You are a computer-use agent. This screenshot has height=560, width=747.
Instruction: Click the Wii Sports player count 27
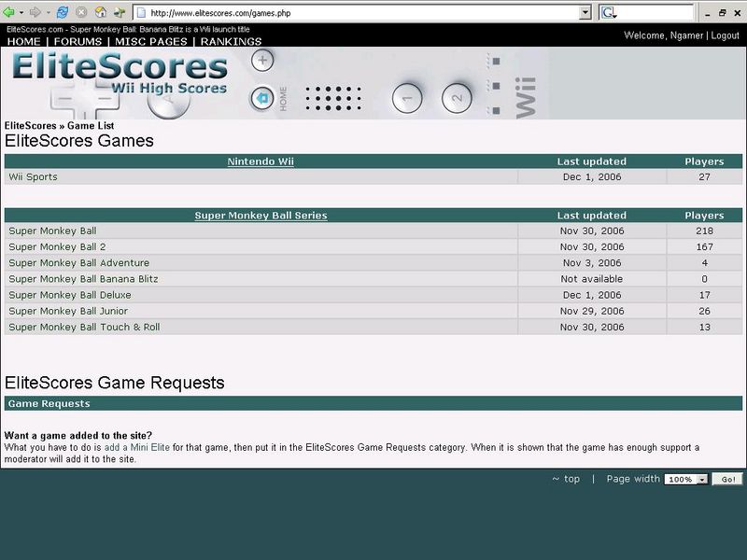pos(704,176)
